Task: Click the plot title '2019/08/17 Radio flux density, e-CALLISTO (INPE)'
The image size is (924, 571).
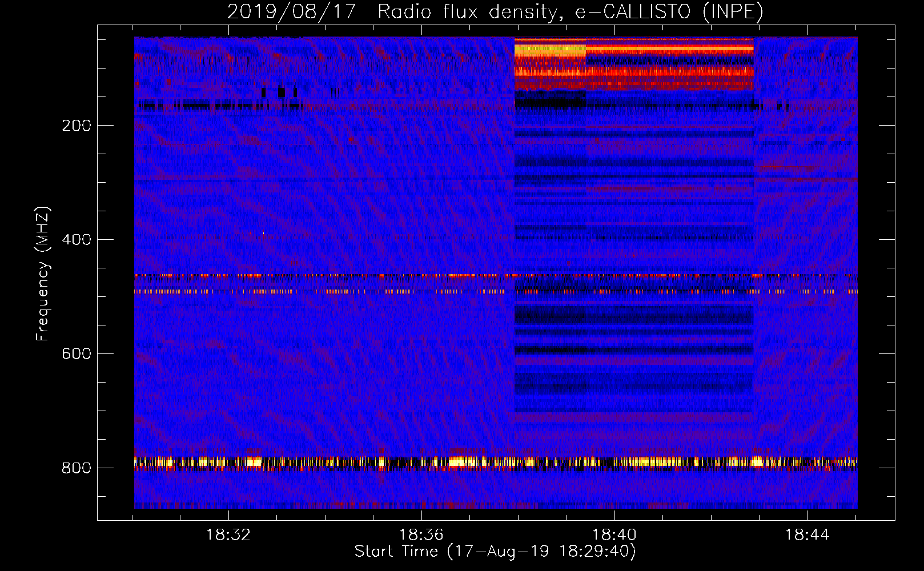Action: [495, 11]
